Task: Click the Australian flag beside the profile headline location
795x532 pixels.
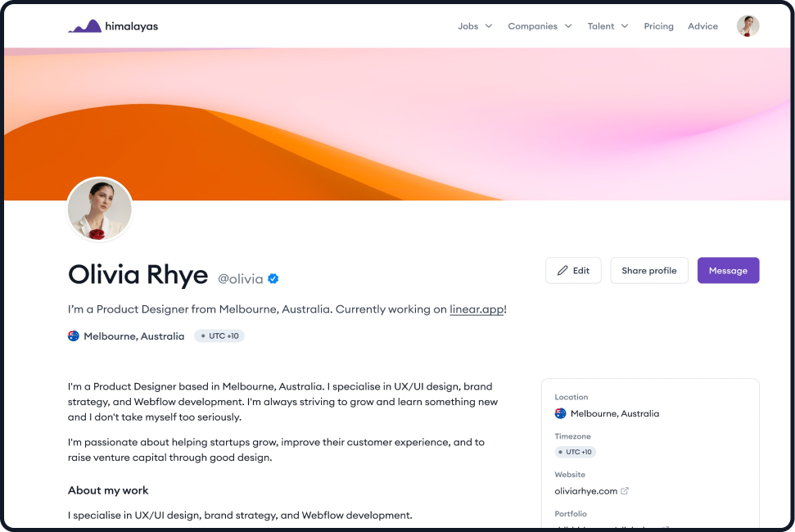Action: [x=74, y=336]
